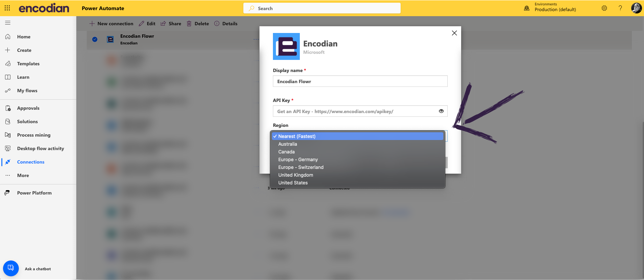The width and height of the screenshot is (644, 280).
Task: Open Power Platform link in sidebar
Action: click(34, 193)
